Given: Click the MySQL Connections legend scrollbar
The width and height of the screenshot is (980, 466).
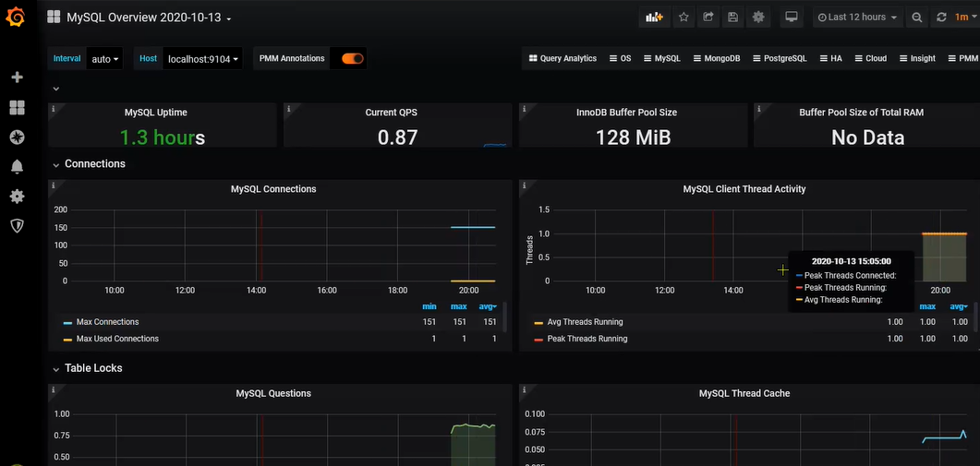Looking at the screenshot, I should [504, 317].
